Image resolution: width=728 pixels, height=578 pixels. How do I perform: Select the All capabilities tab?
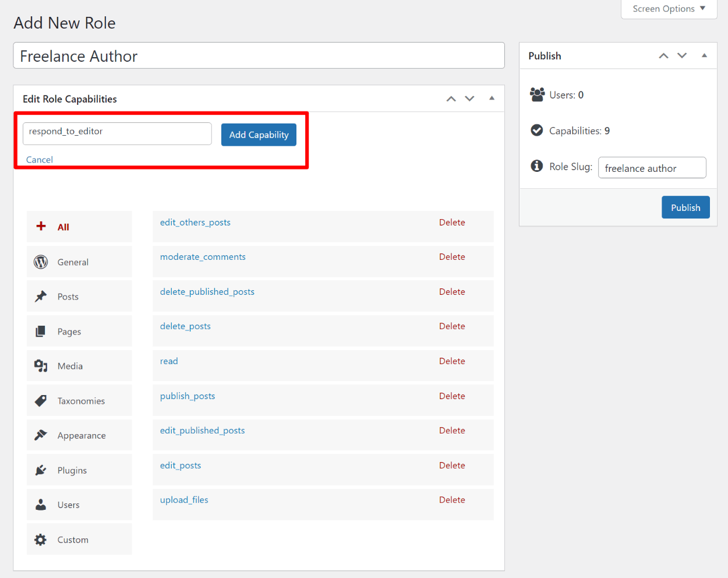[x=79, y=227]
